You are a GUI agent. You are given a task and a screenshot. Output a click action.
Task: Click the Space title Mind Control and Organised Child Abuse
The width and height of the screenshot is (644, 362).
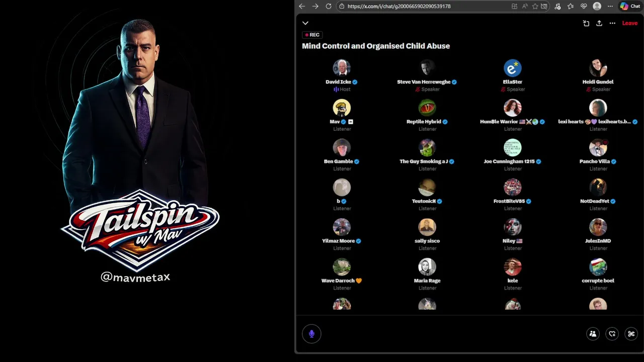[x=376, y=46]
